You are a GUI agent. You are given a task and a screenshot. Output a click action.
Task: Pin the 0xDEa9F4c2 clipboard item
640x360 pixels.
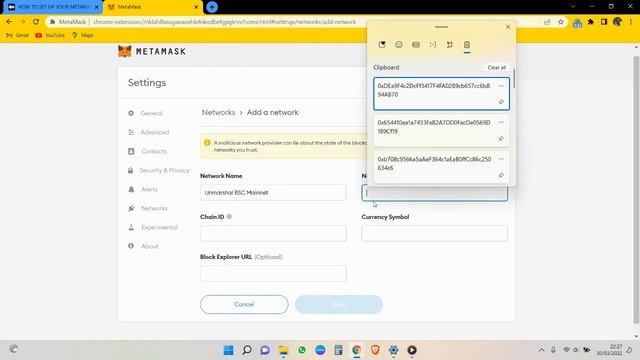click(x=501, y=102)
